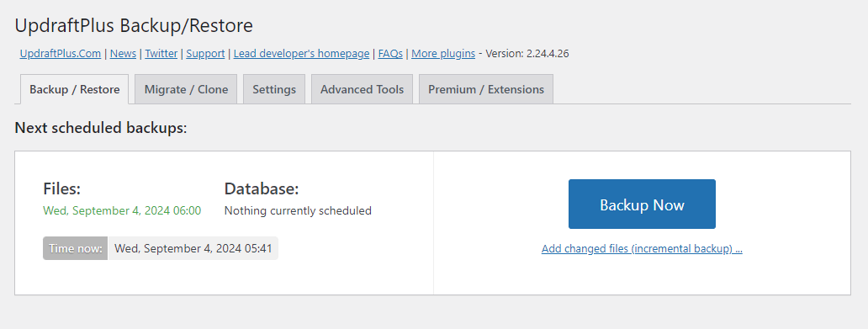
Task: Click the 'Next scheduled backups:' heading
Action: click(101, 128)
